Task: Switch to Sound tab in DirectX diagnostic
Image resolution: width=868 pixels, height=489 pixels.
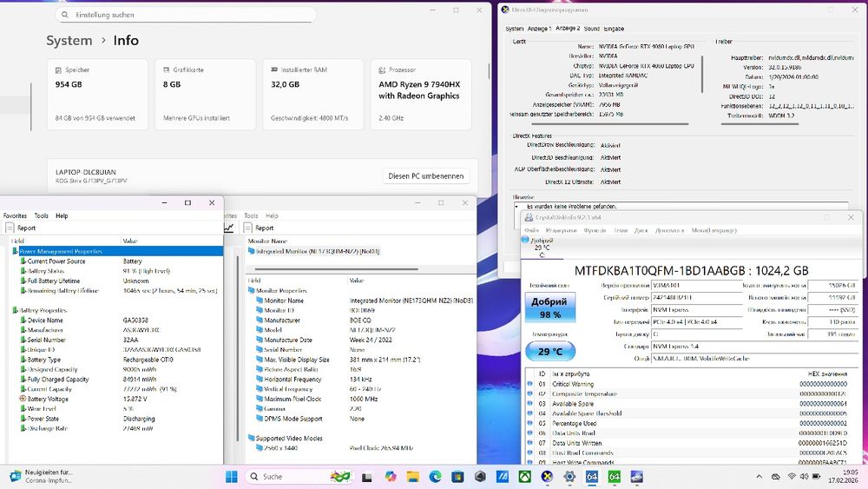Action: [x=591, y=29]
